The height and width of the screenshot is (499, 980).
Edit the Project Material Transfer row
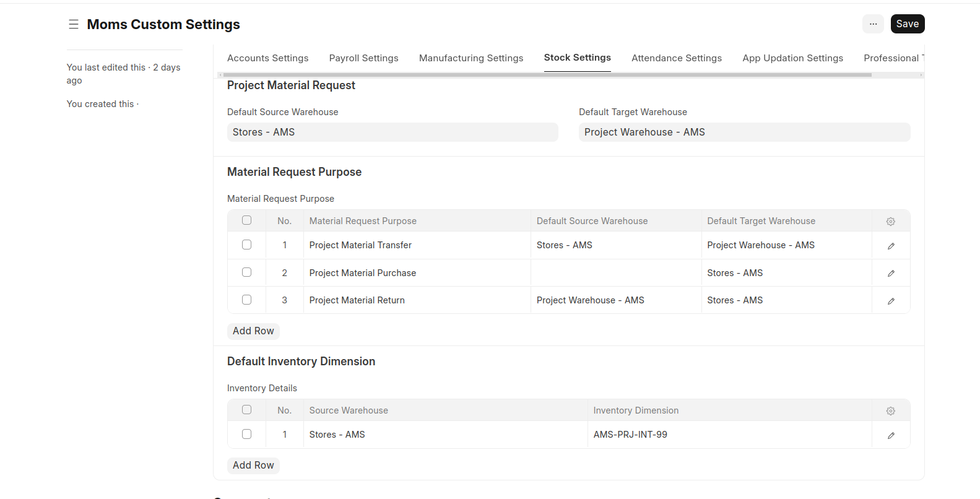pos(890,246)
